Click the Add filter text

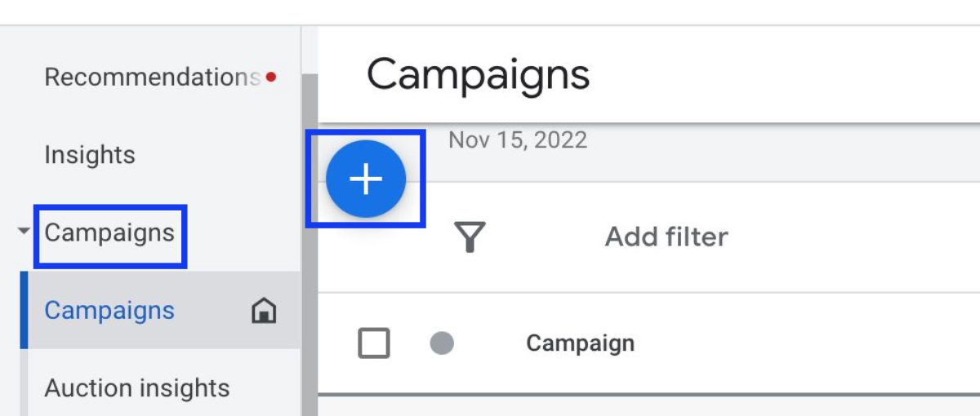(666, 237)
